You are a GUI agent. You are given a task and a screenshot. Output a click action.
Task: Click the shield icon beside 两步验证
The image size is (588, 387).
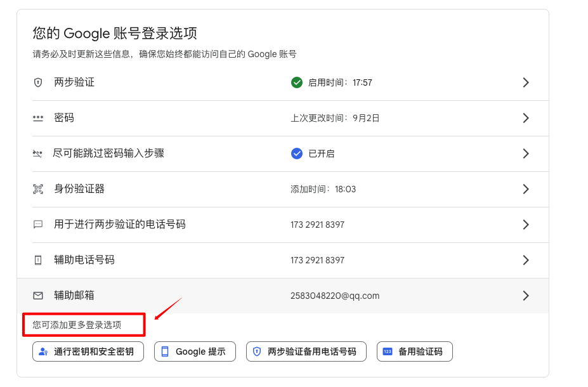coord(38,82)
